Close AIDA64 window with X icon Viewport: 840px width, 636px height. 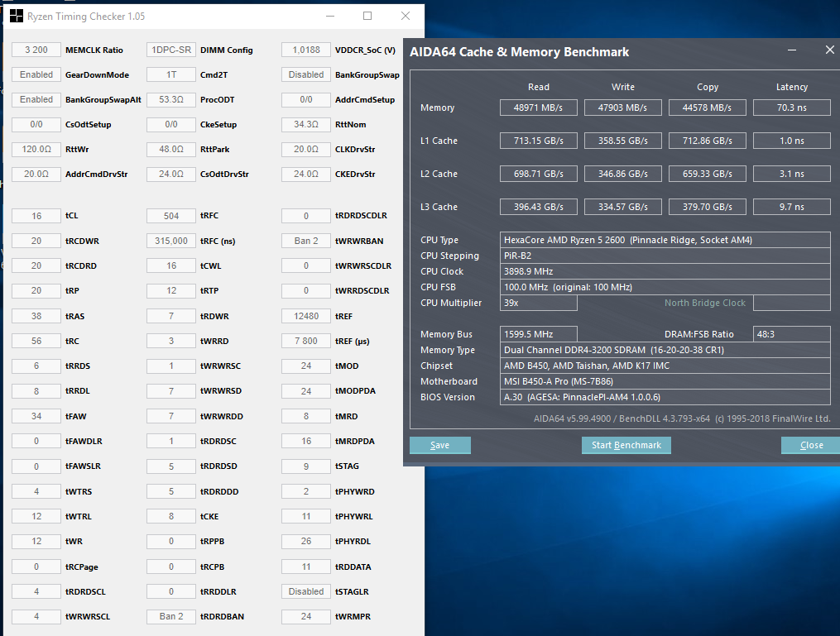[830, 50]
